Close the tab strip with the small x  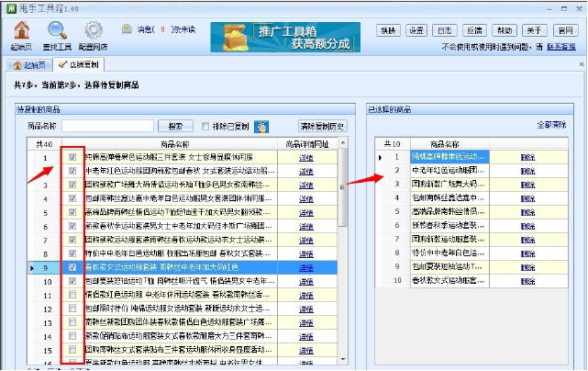[x=582, y=64]
